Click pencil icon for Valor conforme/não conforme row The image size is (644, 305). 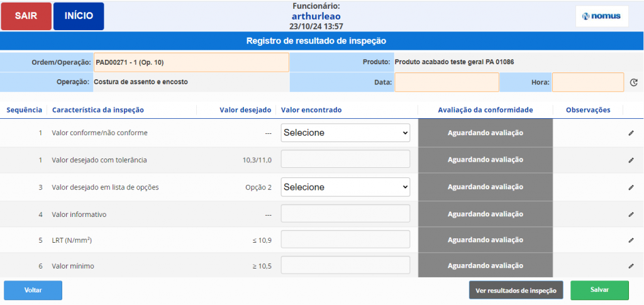pyautogui.click(x=631, y=133)
